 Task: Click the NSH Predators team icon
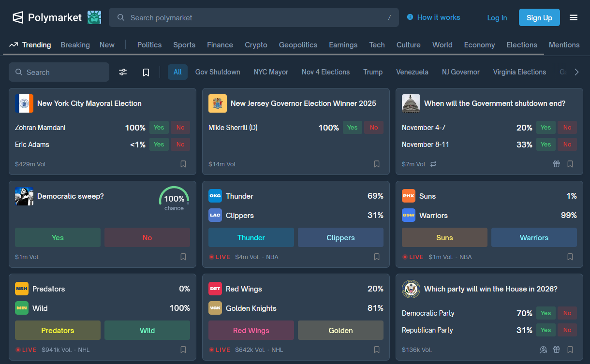pyautogui.click(x=22, y=289)
